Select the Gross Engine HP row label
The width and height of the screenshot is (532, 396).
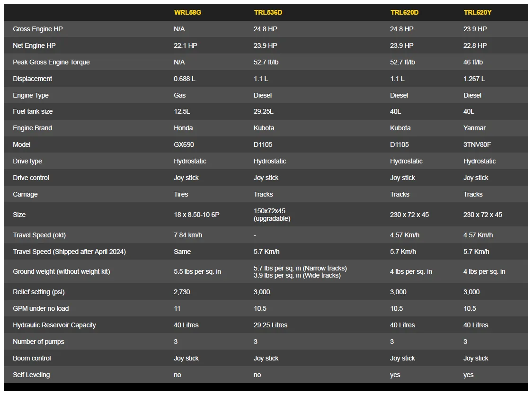coord(38,29)
